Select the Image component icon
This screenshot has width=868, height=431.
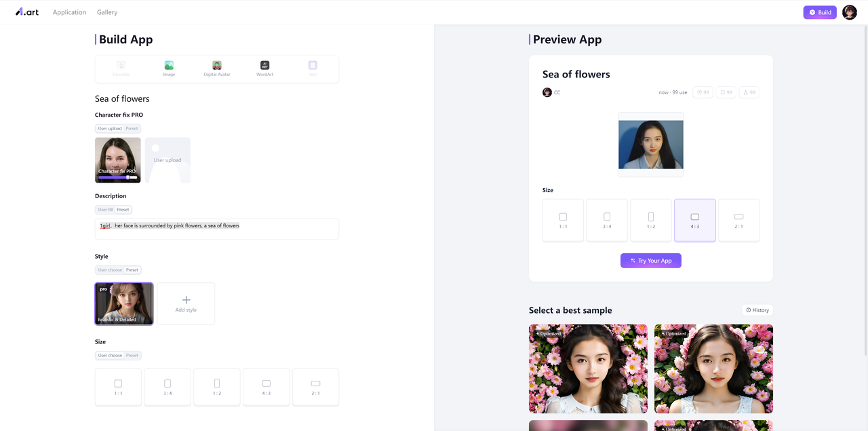tap(169, 66)
